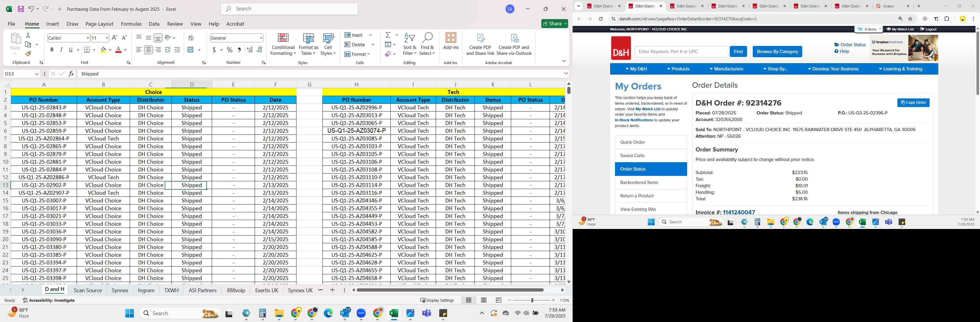The height and width of the screenshot is (322, 980).
Task: Open the Acrobat ribbon tab
Action: (x=235, y=24)
